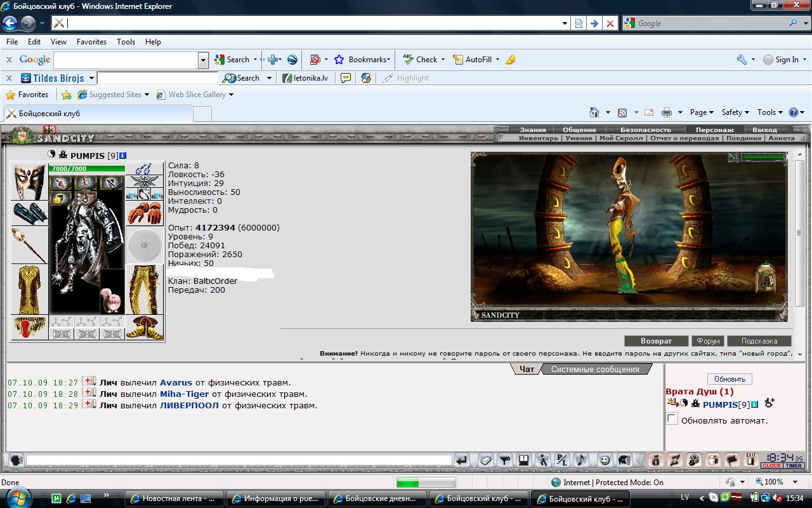The image size is (812, 508).
Task: Expand the Web Slice Gallery dropdown
Action: (x=231, y=95)
